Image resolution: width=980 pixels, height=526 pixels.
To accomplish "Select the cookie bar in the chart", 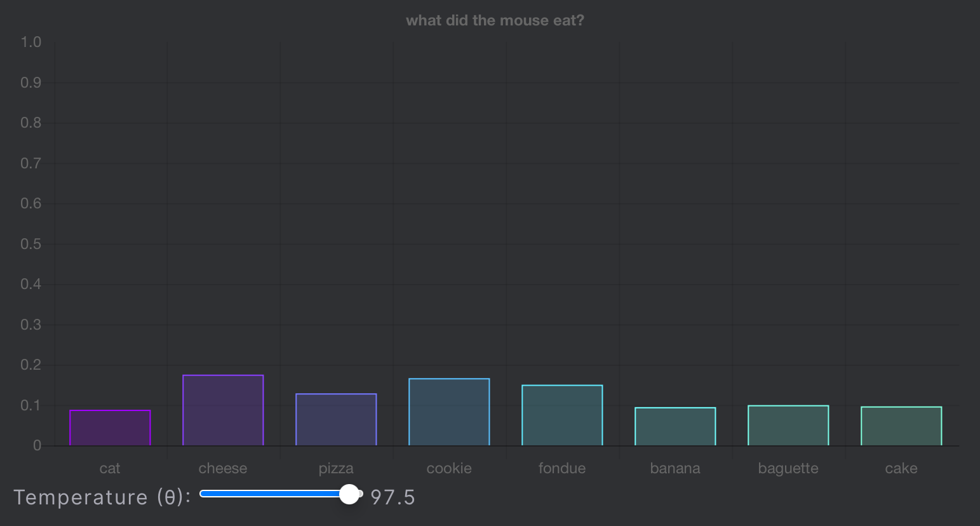I will (x=449, y=412).
